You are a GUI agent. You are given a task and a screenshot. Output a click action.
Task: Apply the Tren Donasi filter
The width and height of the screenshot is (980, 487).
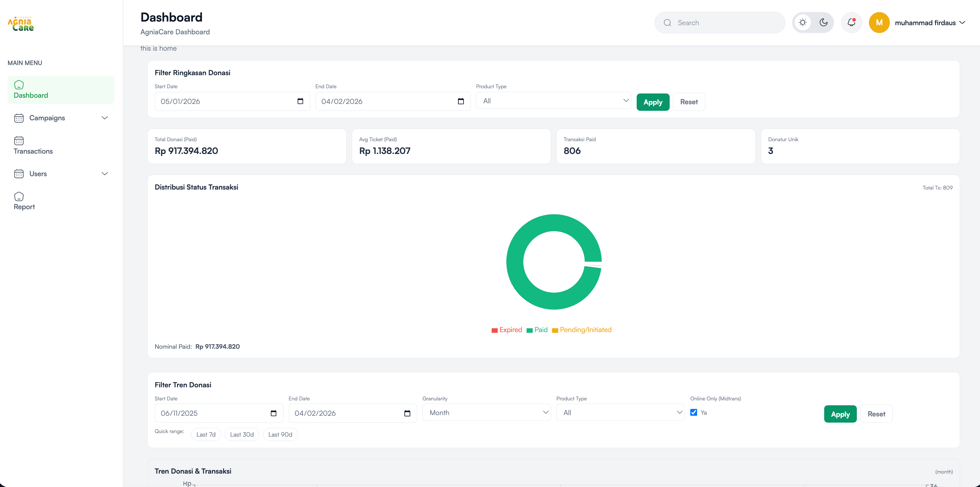tap(840, 414)
